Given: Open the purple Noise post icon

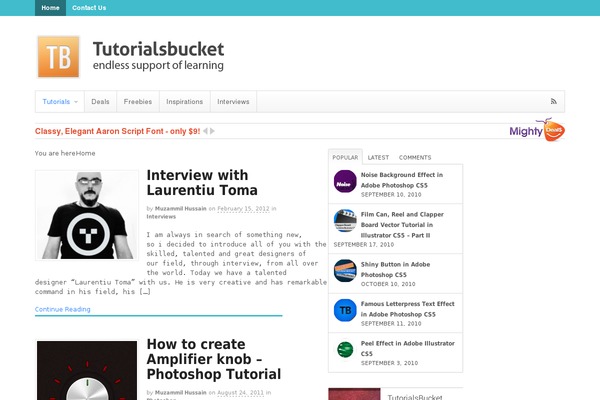Looking at the screenshot, I should 345,181.
